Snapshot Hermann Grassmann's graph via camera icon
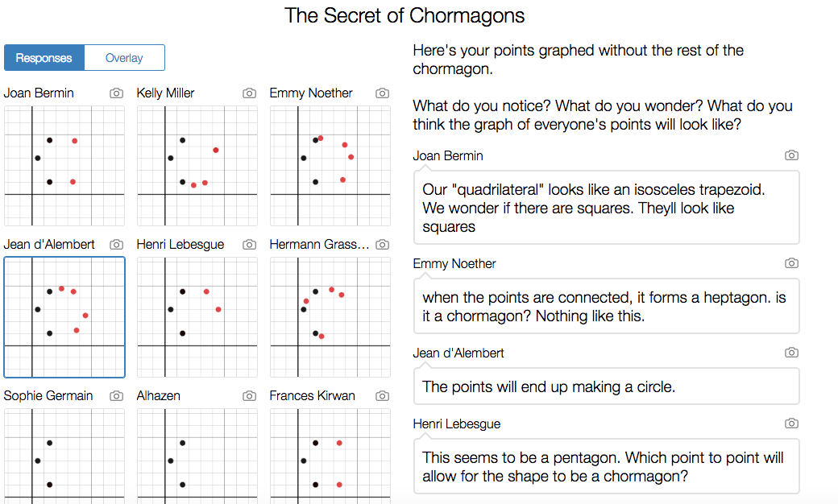Screen dimensions: 838x504 coord(383,245)
